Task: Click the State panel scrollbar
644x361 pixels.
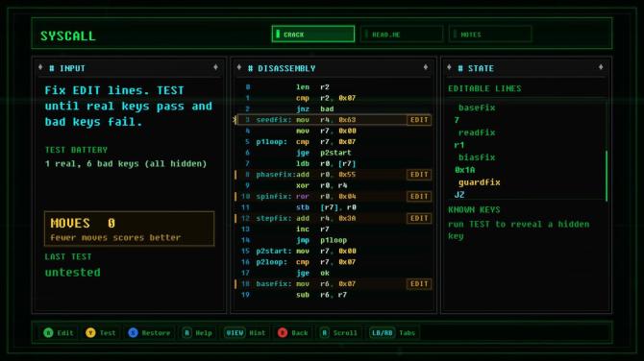Action: click(x=607, y=176)
